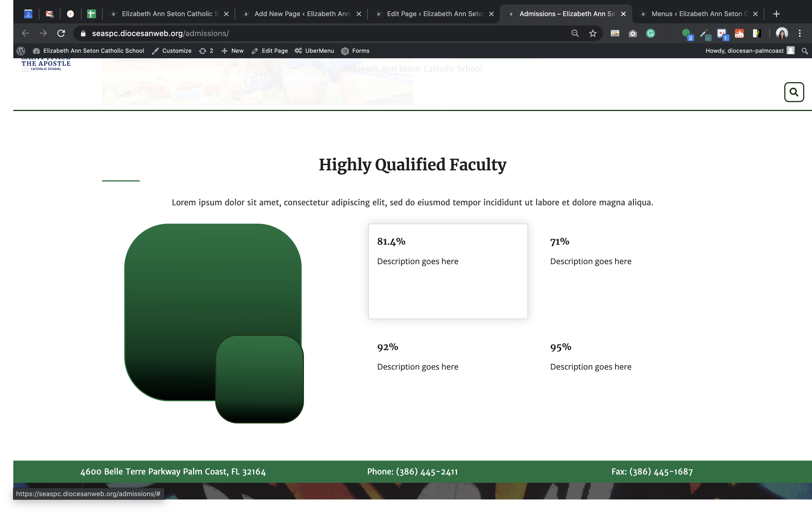Click the Grammarly extension icon
812x515 pixels.
tap(651, 33)
